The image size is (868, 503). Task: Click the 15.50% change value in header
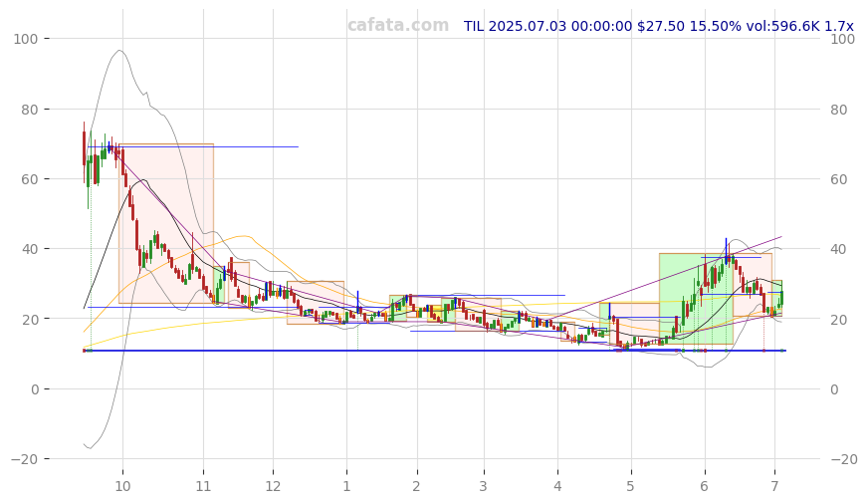716,26
